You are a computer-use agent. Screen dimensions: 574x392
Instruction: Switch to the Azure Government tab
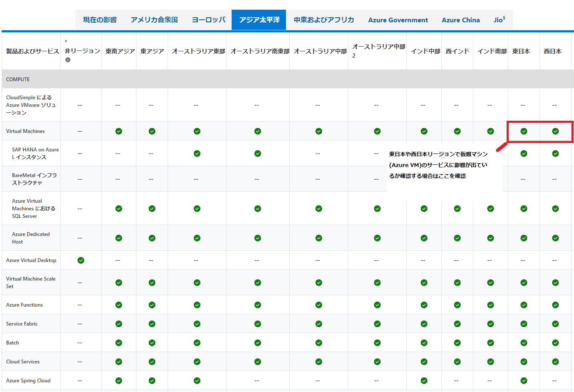click(x=398, y=20)
